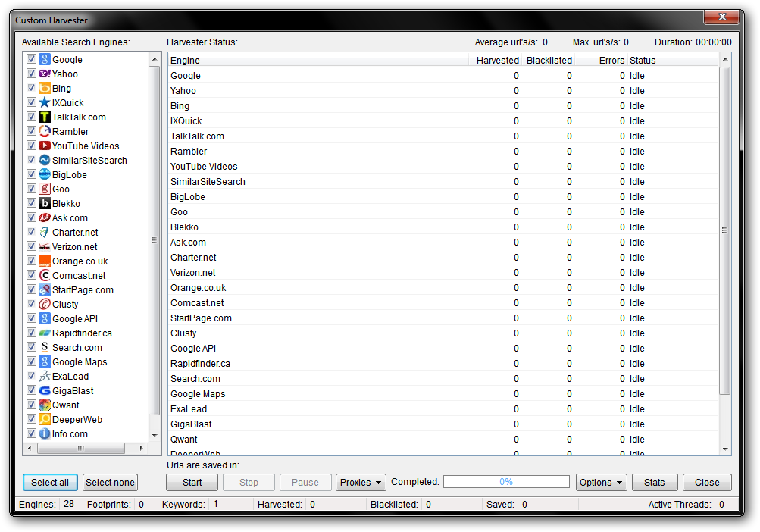Click engine list scroll right arrow
The width and height of the screenshot is (760, 532).
click(141, 448)
